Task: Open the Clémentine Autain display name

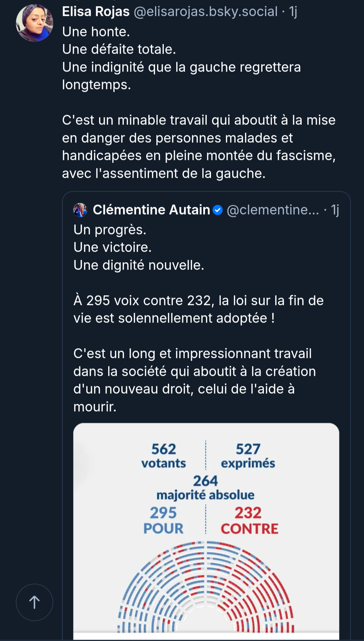Action: (x=151, y=210)
